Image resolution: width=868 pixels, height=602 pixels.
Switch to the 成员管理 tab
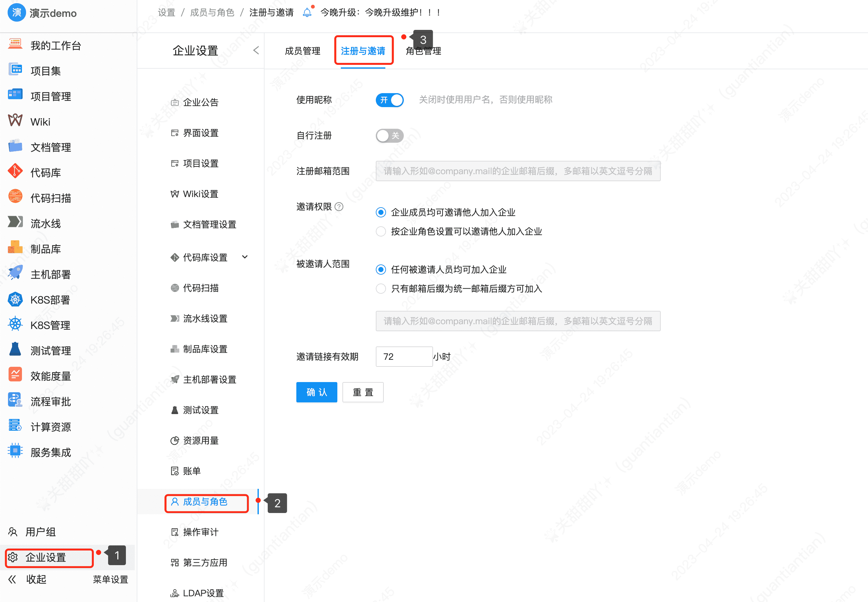click(303, 51)
